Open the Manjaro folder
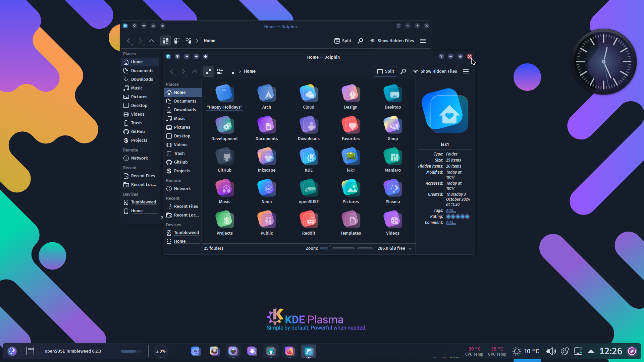This screenshot has width=644, height=362. [393, 160]
